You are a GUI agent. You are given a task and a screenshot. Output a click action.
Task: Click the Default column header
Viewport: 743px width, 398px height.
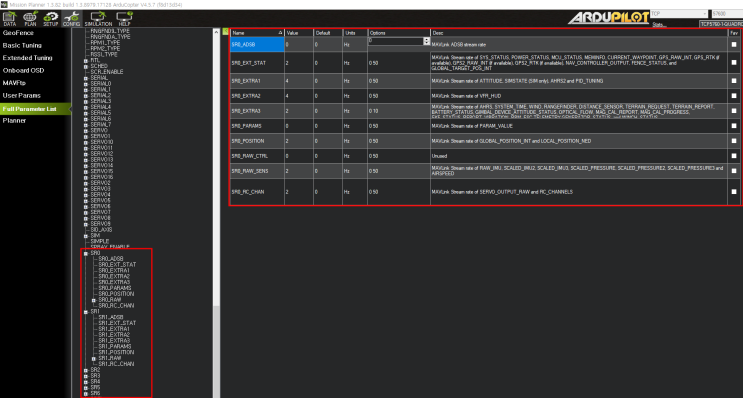coord(328,33)
